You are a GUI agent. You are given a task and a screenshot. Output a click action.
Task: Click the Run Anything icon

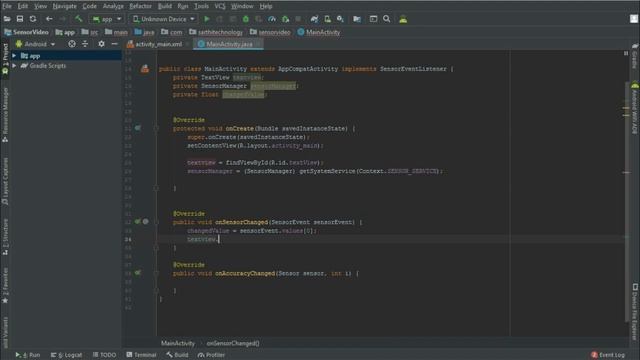(373, 19)
